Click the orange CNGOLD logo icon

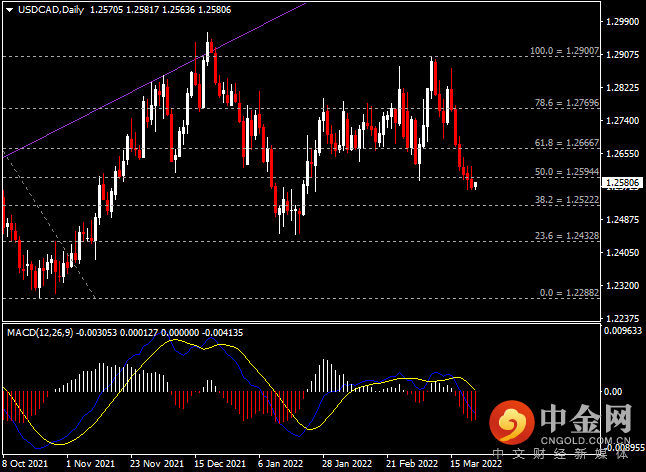click(x=514, y=425)
